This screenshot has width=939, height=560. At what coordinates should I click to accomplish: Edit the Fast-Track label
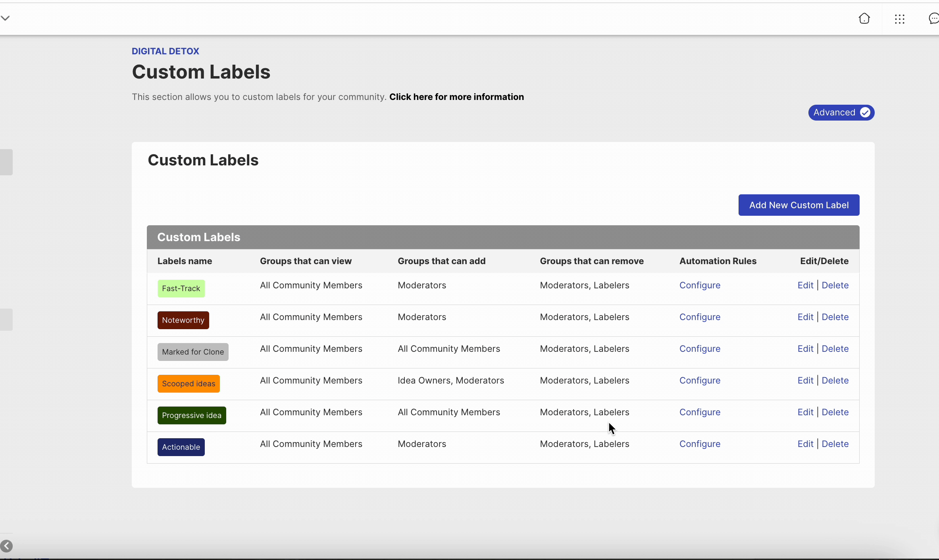point(805,285)
